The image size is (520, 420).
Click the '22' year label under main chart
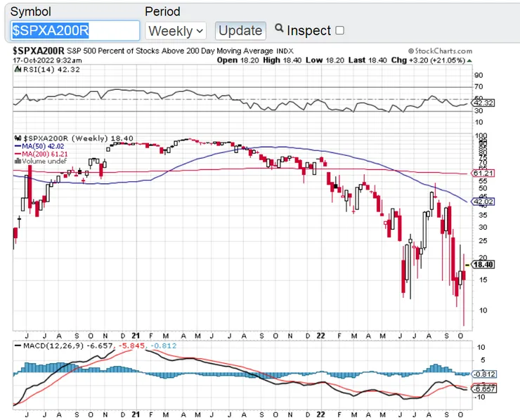point(320,336)
